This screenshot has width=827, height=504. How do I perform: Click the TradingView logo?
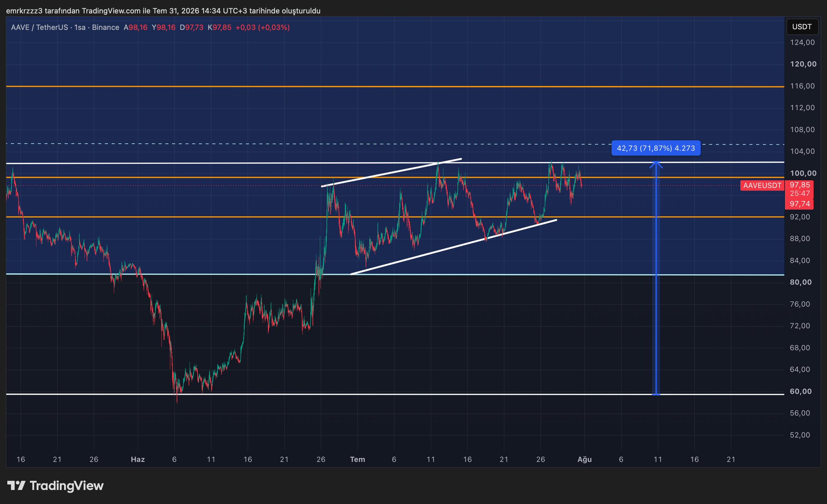tap(55, 485)
